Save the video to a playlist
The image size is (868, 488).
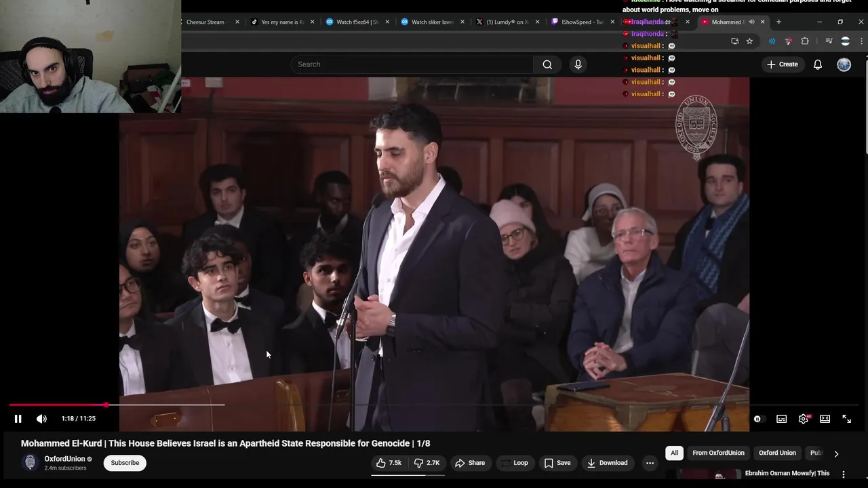point(557,463)
